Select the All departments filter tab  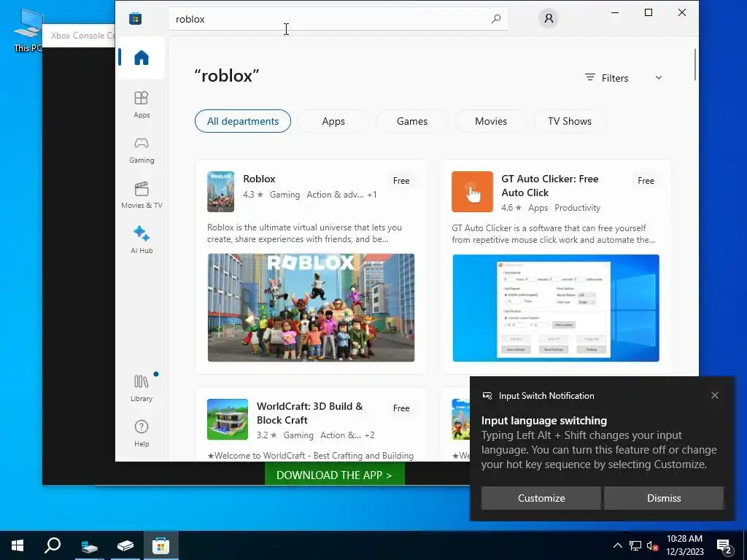(243, 121)
